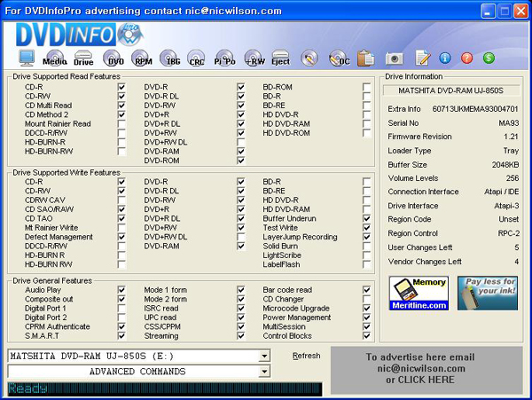Viewport: 532px width, 400px height.
Task: Open the Memory Meritline.com ad
Action: coord(419,294)
